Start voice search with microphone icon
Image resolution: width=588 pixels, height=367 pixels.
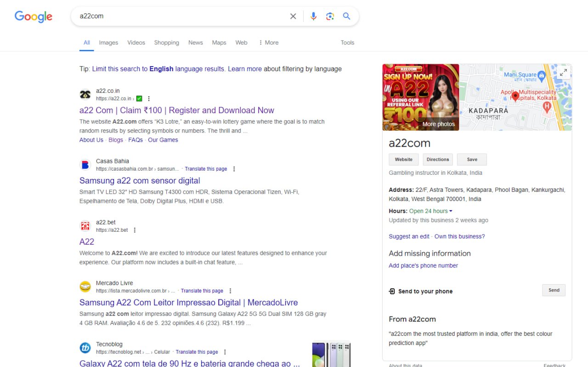[313, 16]
